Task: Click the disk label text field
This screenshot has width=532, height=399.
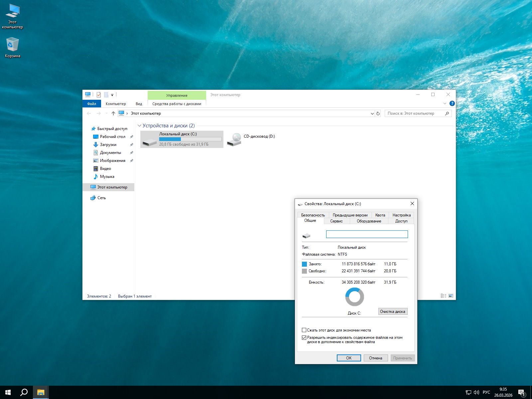Action: tap(367, 234)
